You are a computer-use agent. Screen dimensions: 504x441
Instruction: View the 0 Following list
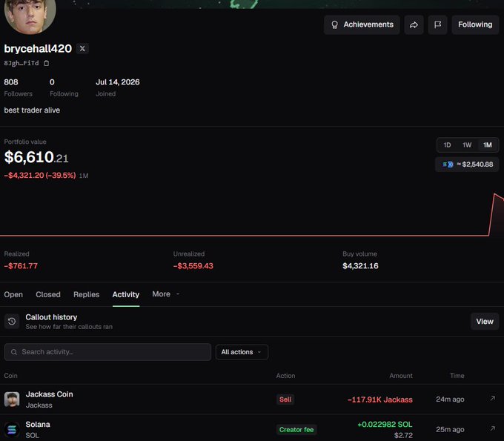click(x=64, y=87)
